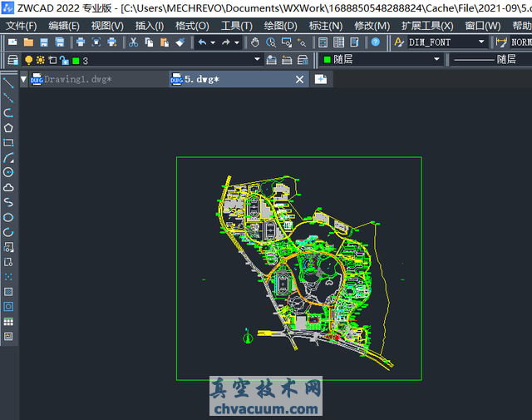Click the Cut scissors icon
Screen dimensions: 532x420
point(133,42)
